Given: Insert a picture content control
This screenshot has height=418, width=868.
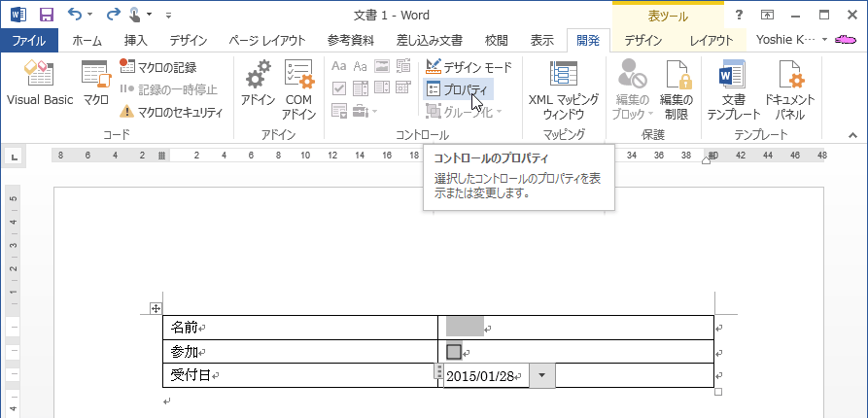Looking at the screenshot, I should 382,67.
